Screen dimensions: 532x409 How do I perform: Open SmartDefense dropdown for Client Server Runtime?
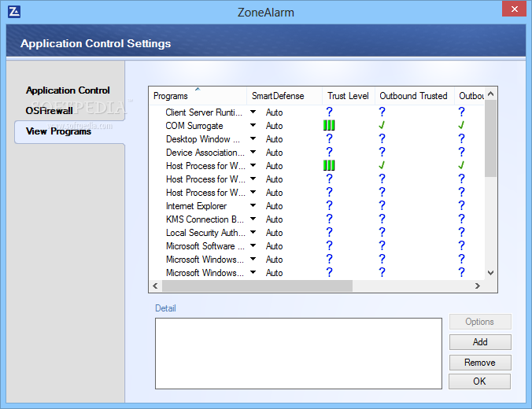253,112
